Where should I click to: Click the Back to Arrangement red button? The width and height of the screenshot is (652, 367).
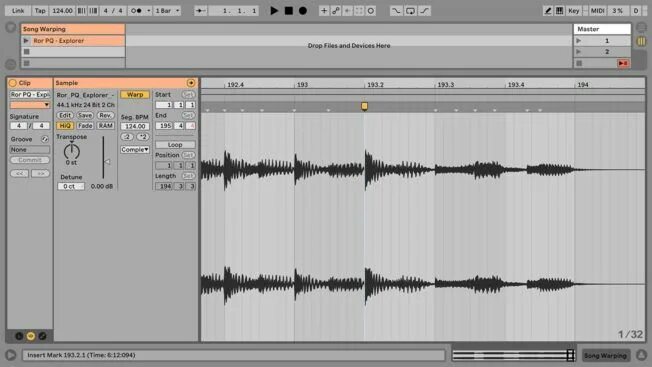click(x=623, y=63)
